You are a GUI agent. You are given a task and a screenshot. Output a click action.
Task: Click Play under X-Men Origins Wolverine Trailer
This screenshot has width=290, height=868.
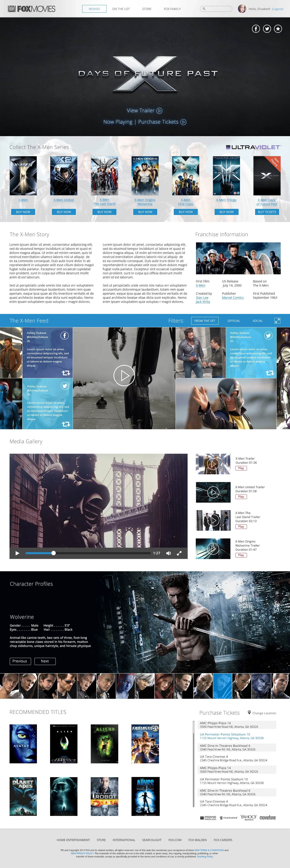[241, 555]
